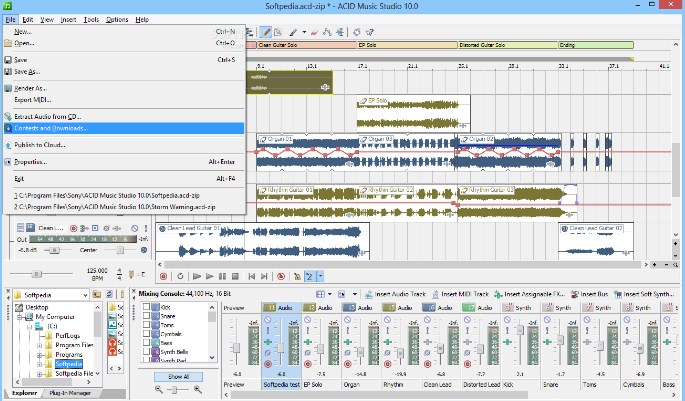Image resolution: width=685 pixels, height=401 pixels.
Task: Zoom in the channel list magnifier
Action: pos(197,389)
